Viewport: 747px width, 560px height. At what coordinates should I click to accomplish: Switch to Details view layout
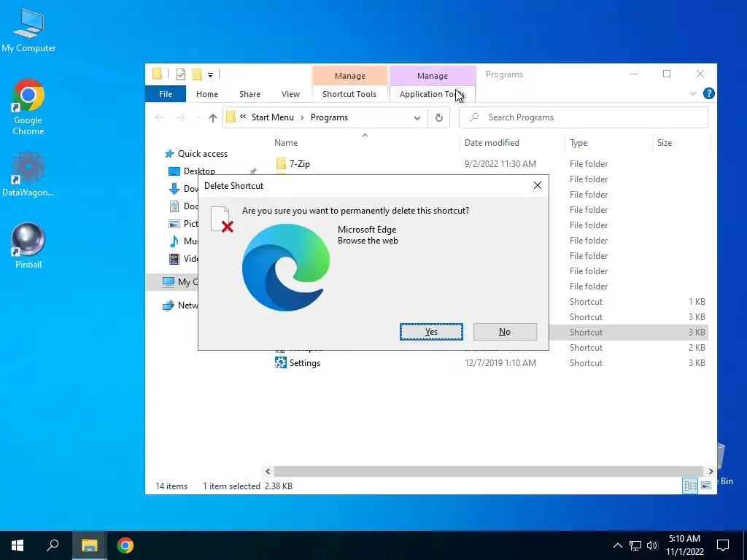[x=690, y=486]
